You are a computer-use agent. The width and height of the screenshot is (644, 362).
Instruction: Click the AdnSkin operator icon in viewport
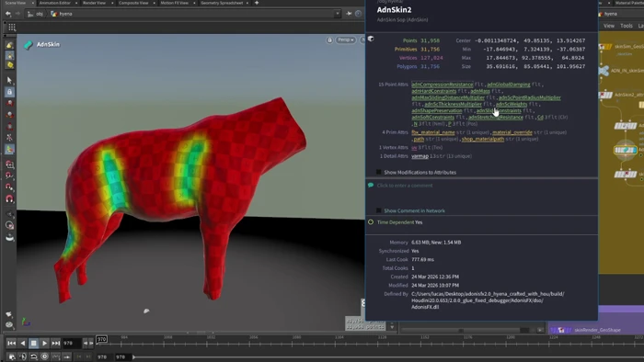coord(28,45)
